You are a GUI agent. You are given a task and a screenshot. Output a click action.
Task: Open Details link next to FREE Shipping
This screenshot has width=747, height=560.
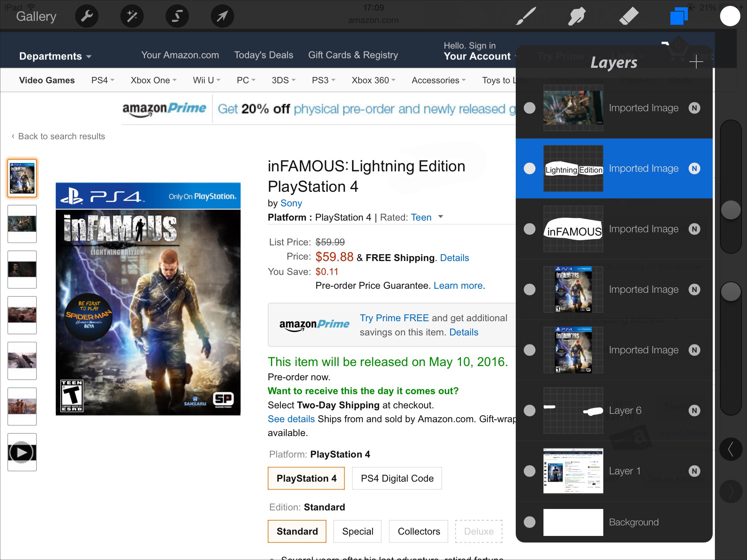(454, 258)
